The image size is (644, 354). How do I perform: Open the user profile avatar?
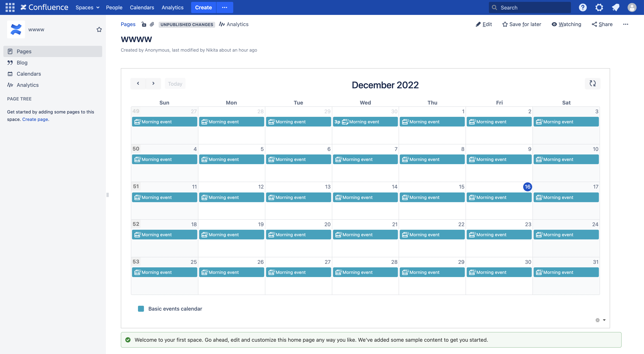pyautogui.click(x=632, y=7)
